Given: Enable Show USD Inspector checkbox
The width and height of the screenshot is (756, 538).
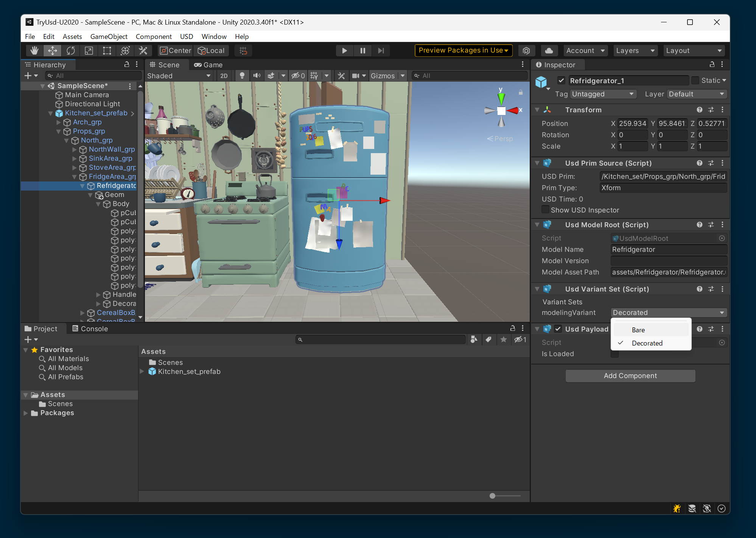Looking at the screenshot, I should pyautogui.click(x=545, y=209).
